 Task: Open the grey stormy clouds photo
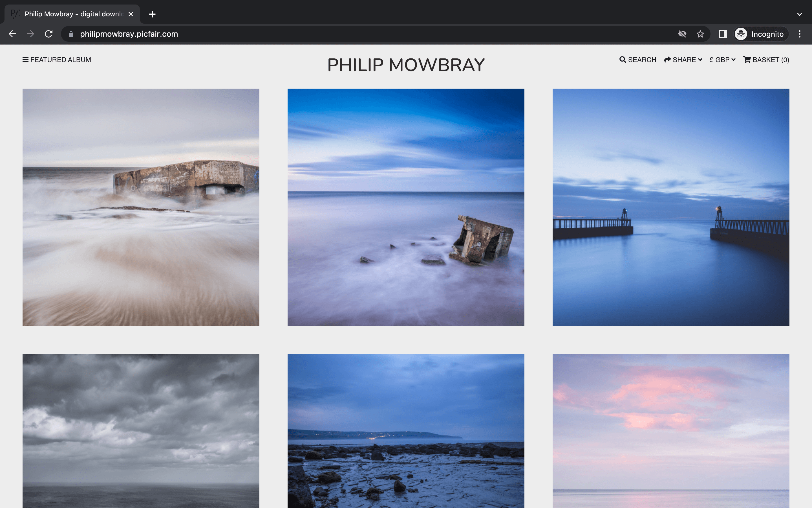tap(141, 431)
